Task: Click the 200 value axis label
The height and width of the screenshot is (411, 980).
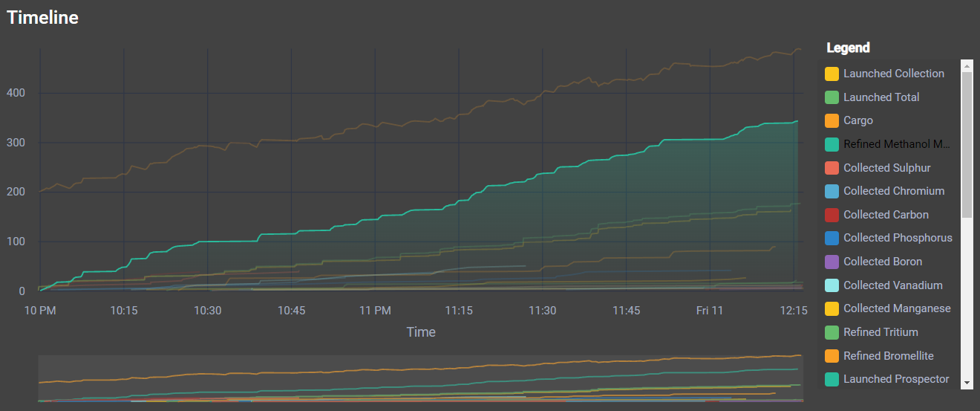Action: tap(16, 192)
